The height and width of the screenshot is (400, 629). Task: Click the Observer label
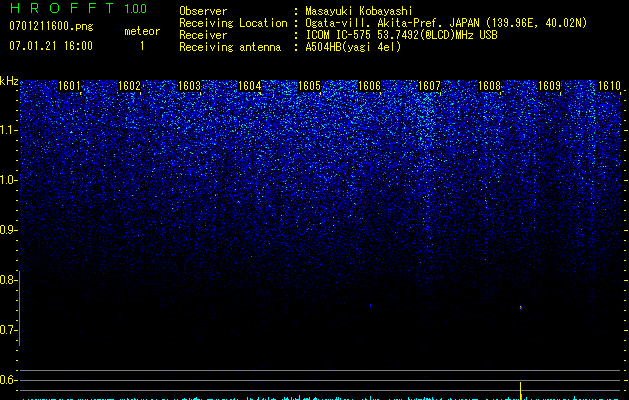click(203, 11)
